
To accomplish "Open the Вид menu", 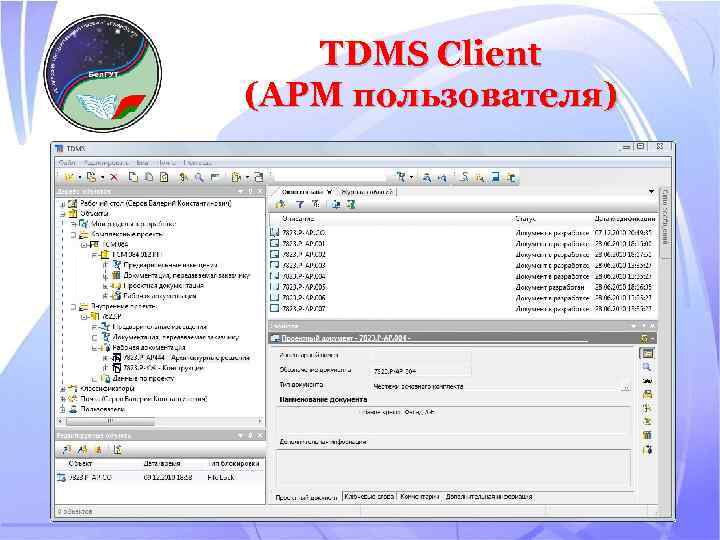I will point(143,163).
